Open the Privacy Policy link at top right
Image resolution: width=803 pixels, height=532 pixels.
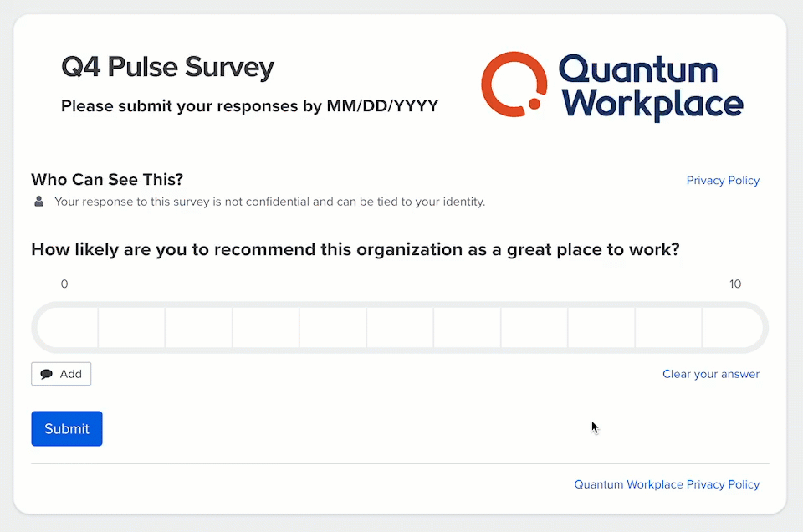(x=723, y=181)
